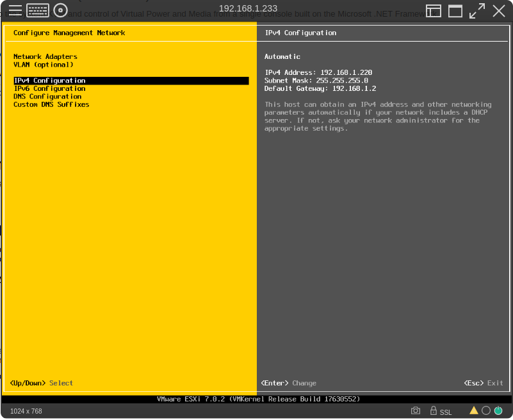The height and width of the screenshot is (420, 513).
Task: Maximize the console window view
Action: [455, 10]
